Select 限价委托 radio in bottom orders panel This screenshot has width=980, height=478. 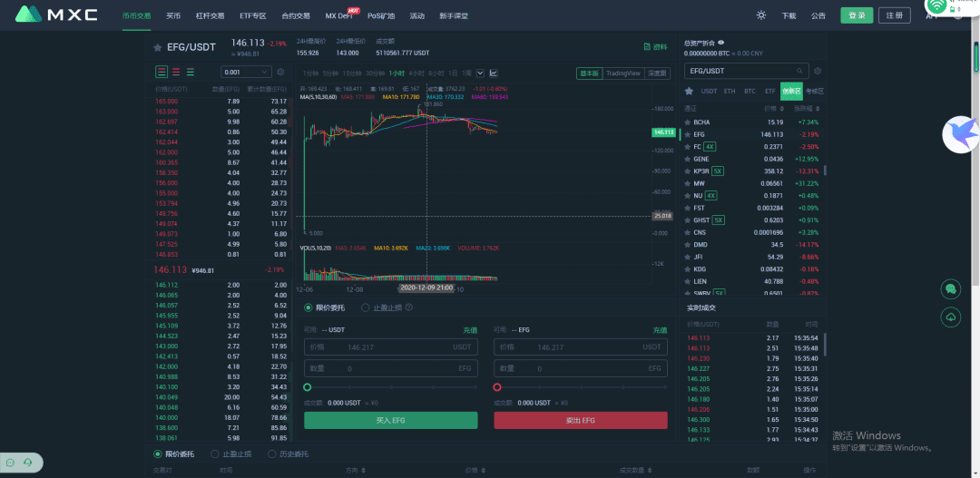pyautogui.click(x=158, y=454)
